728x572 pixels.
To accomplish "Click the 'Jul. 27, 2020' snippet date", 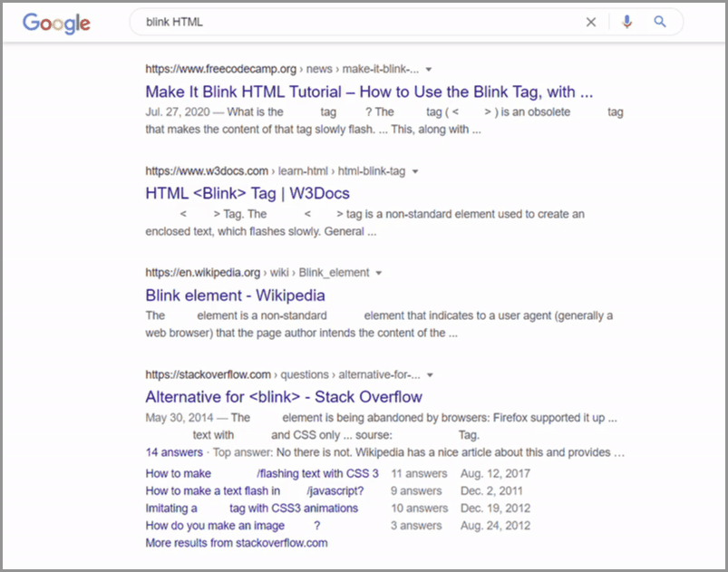I will pyautogui.click(x=178, y=111).
